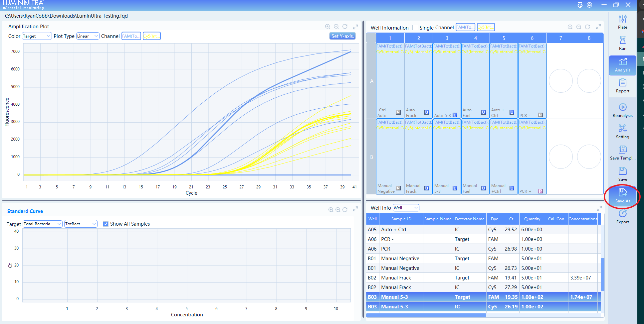This screenshot has width=644, height=324.
Task: Open the Setting panel
Action: 622,132
